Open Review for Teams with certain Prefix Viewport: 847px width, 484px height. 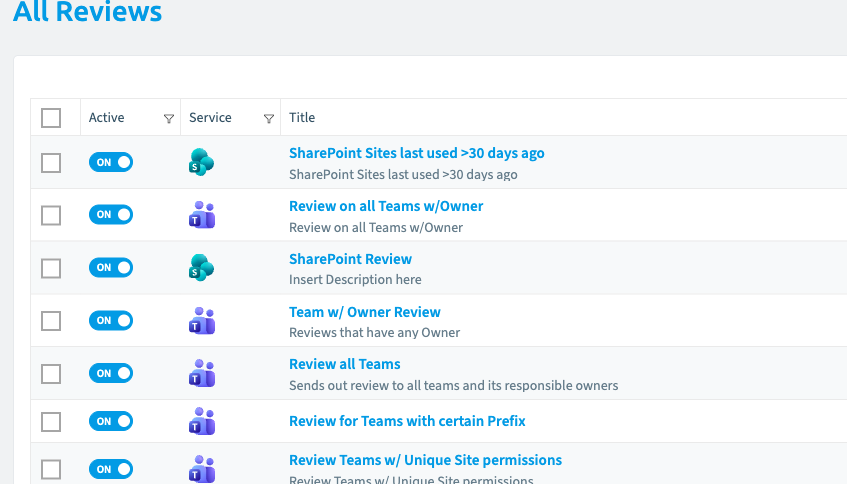(x=407, y=421)
